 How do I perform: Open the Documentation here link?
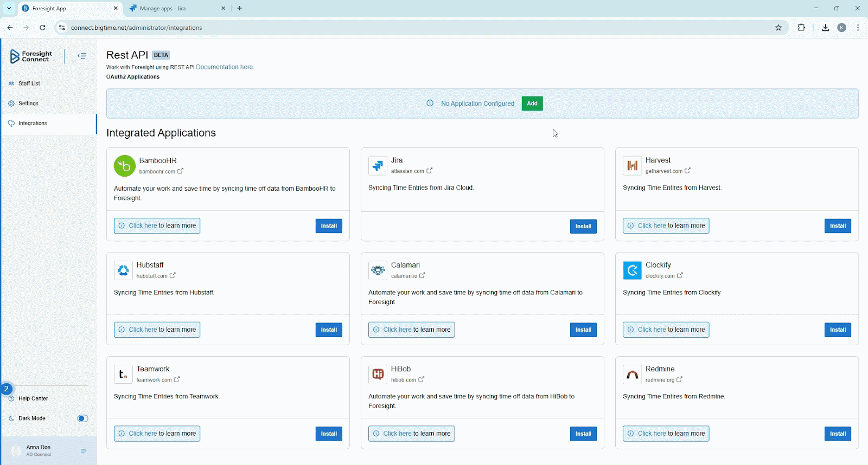pos(224,67)
